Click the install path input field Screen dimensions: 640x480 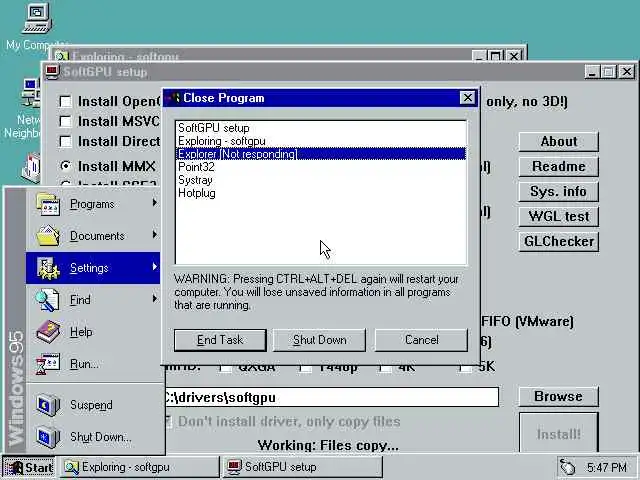[331, 397]
